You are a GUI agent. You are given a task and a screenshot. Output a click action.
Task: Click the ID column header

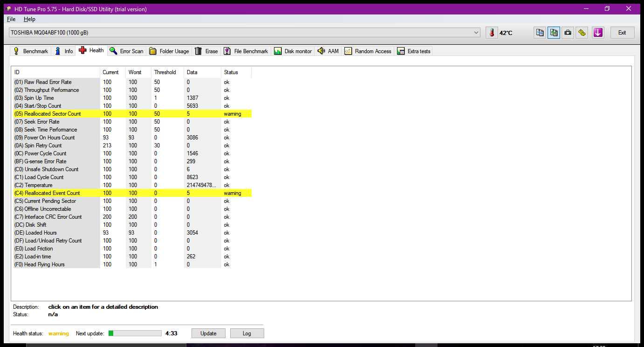pyautogui.click(x=56, y=72)
